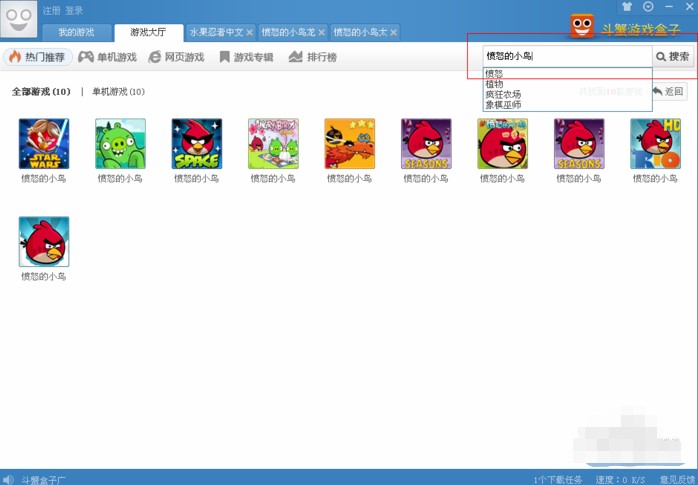Viewport: 698px width, 485px height.
Task: Click 意见反馈 feedback link in status bar
Action: [x=678, y=480]
